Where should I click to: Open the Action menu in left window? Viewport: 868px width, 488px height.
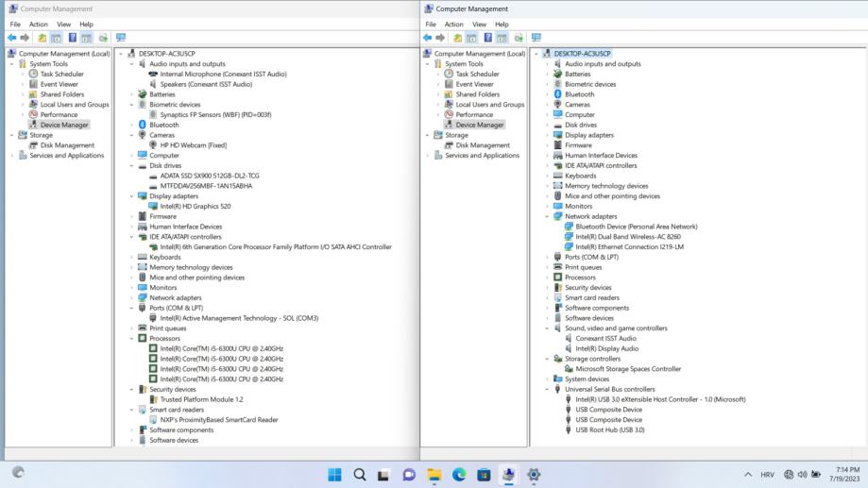pos(38,24)
